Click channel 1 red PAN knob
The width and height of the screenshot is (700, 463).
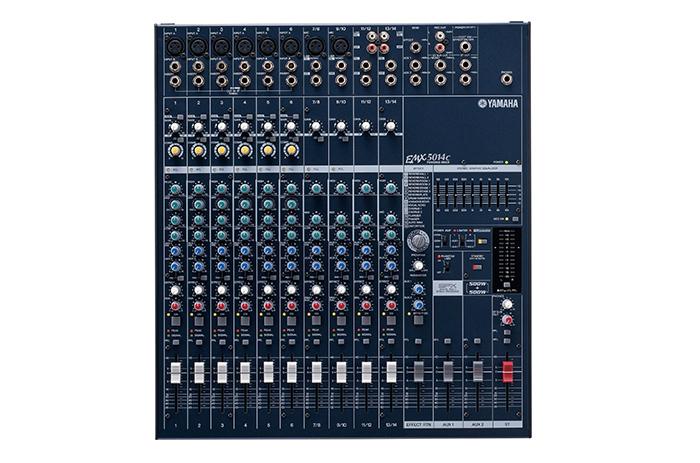(175, 306)
